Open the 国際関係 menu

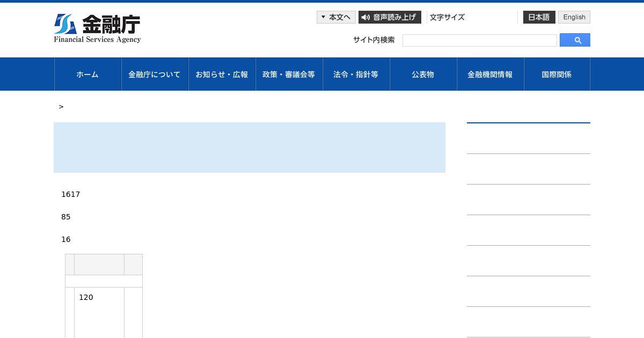point(557,74)
